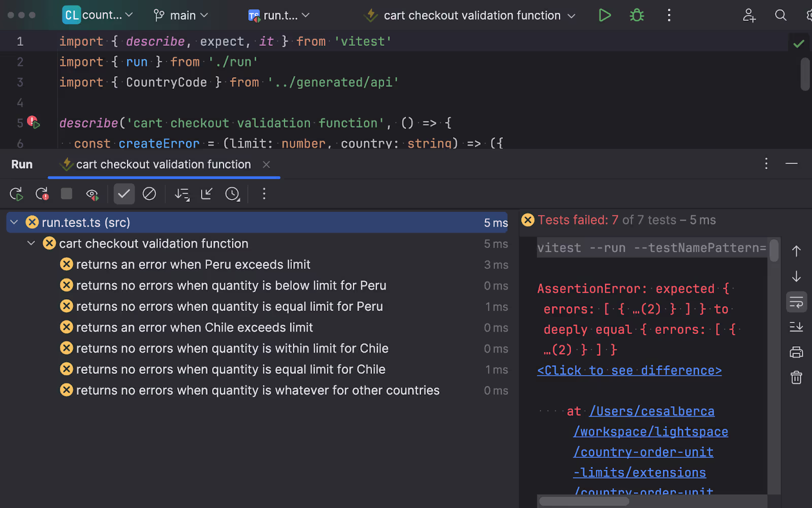The height and width of the screenshot is (508, 812).
Task: Run the cart checkout validation configuration
Action: [x=604, y=15]
